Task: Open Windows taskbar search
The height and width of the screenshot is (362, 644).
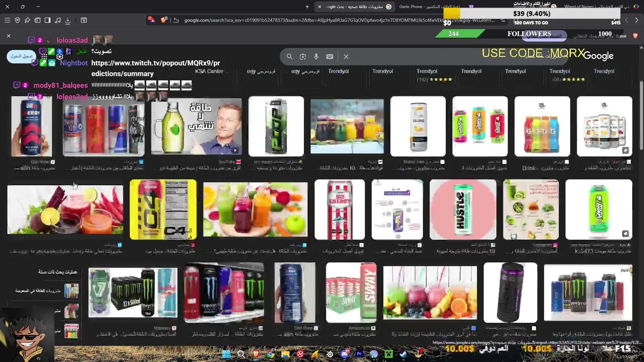Action: (241, 354)
